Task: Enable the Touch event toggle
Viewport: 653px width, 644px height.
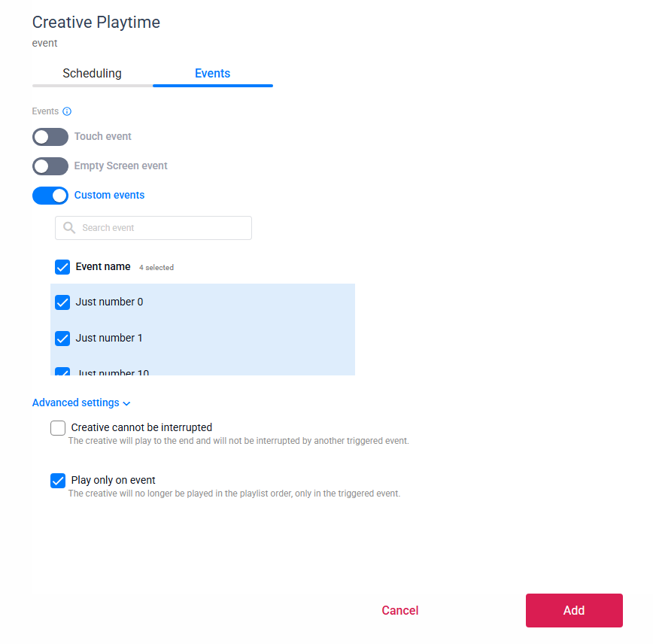Action: (50, 137)
